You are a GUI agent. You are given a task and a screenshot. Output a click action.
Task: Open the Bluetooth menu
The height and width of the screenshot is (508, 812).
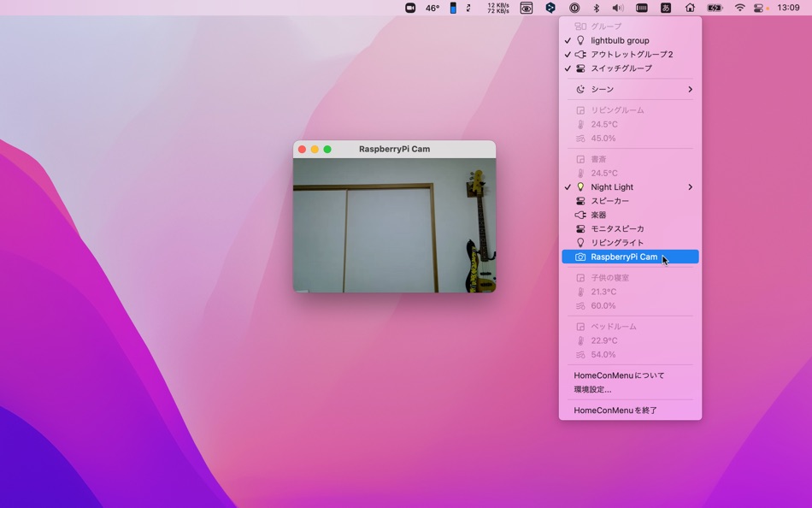click(596, 8)
